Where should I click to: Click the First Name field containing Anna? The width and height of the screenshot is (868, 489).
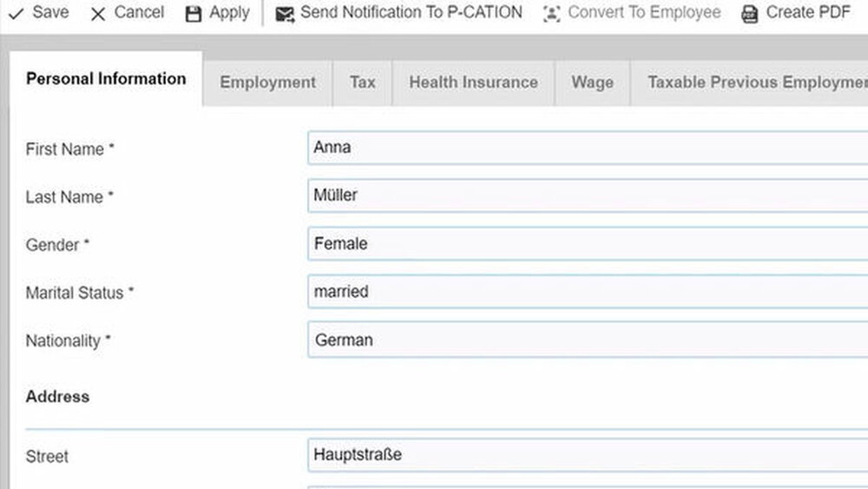tap(587, 148)
